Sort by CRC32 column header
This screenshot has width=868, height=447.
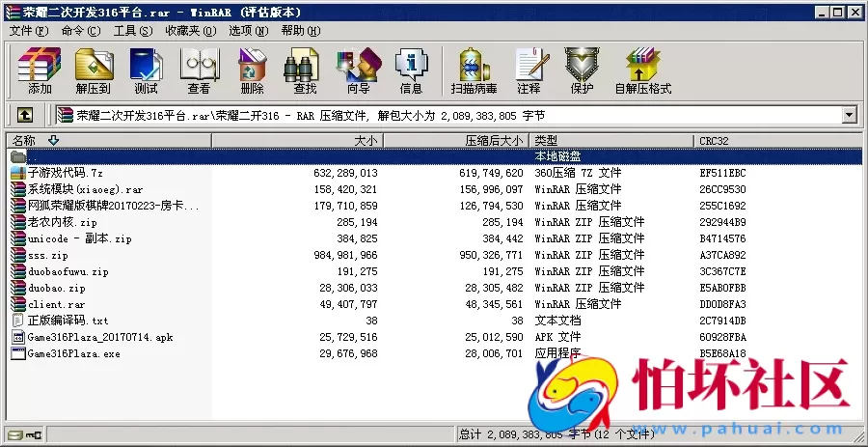(x=778, y=141)
